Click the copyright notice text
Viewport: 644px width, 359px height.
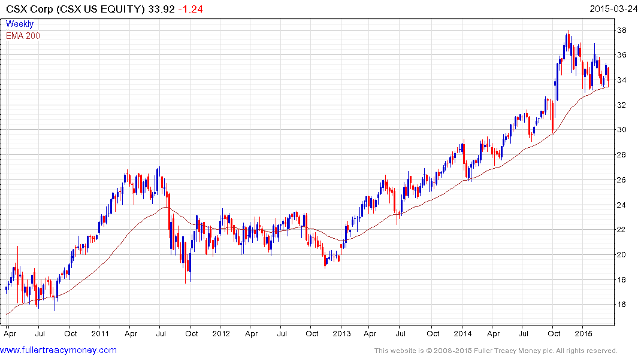pyautogui.click(x=496, y=351)
